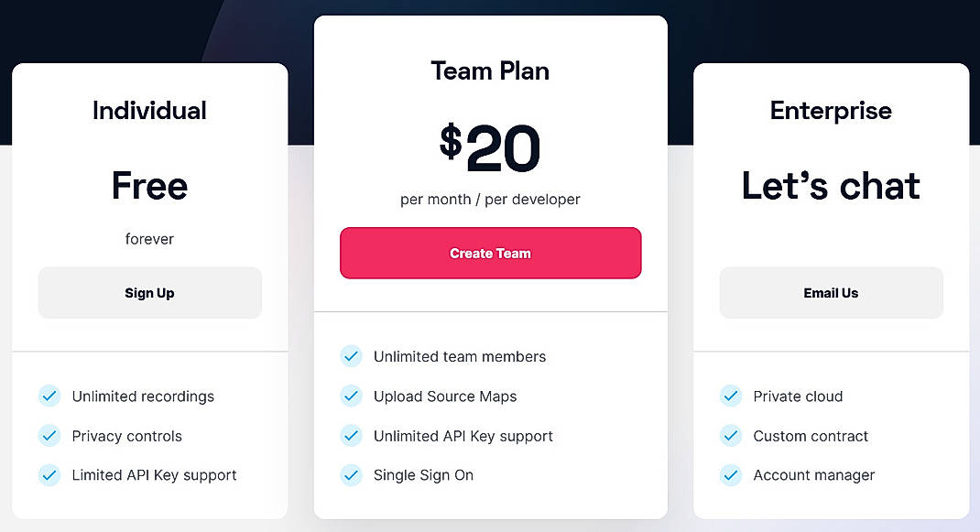Click the Email Us button

coord(831,292)
